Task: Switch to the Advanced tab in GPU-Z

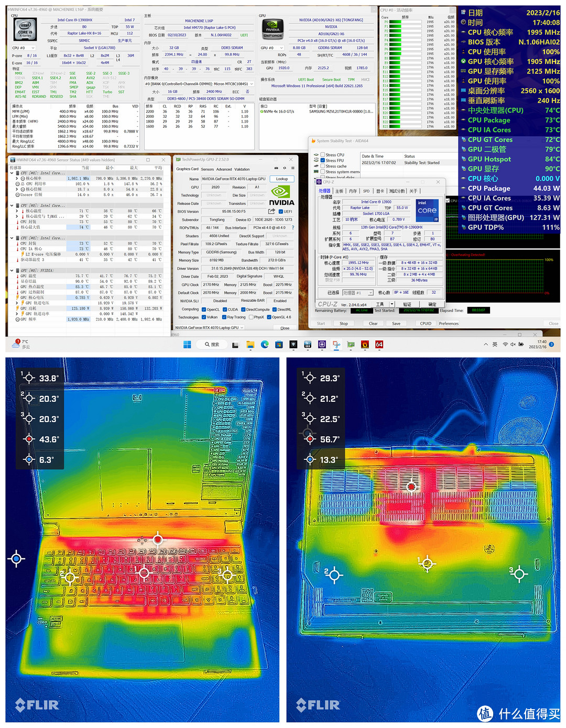Action: [x=224, y=169]
